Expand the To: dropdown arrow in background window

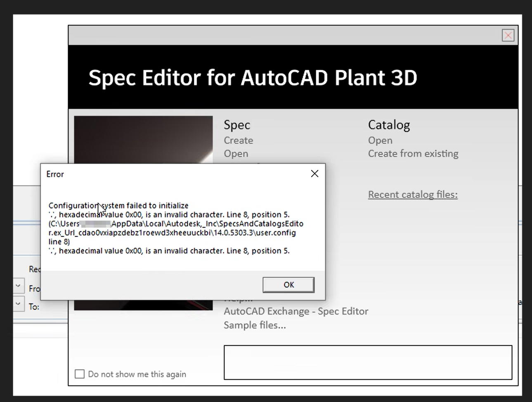pos(18,304)
